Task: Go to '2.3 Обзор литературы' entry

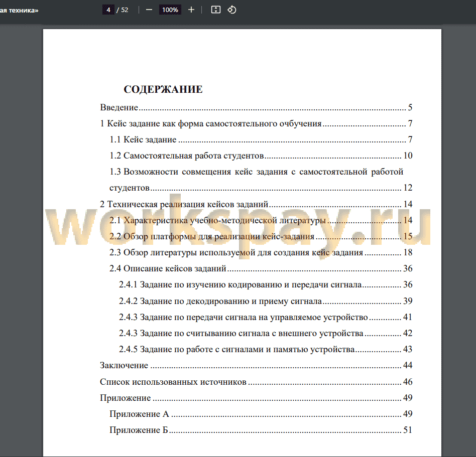Action: pyautogui.click(x=261, y=252)
